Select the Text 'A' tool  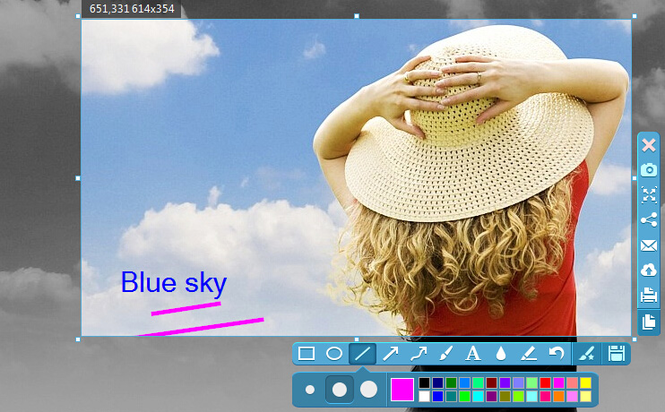point(473,353)
